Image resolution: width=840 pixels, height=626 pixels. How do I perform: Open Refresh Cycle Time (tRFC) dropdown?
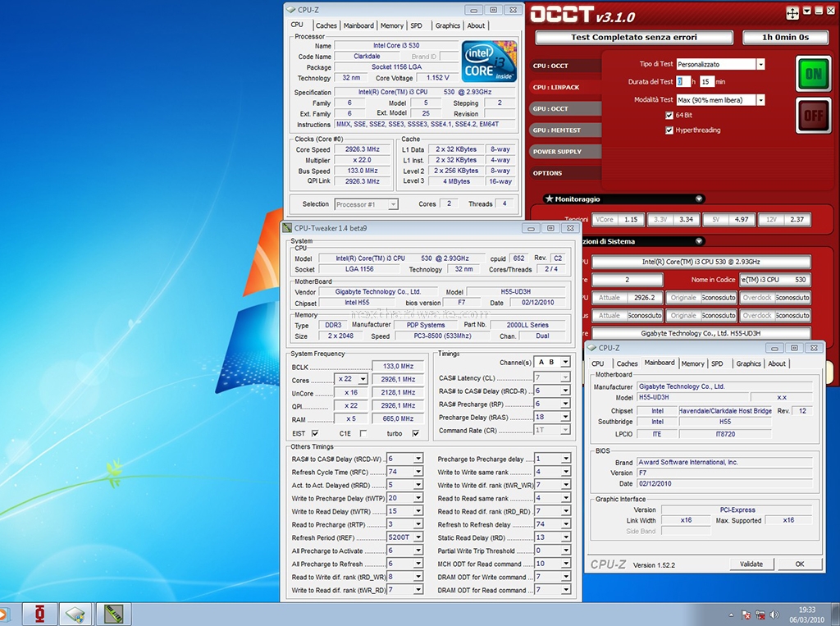coord(418,472)
